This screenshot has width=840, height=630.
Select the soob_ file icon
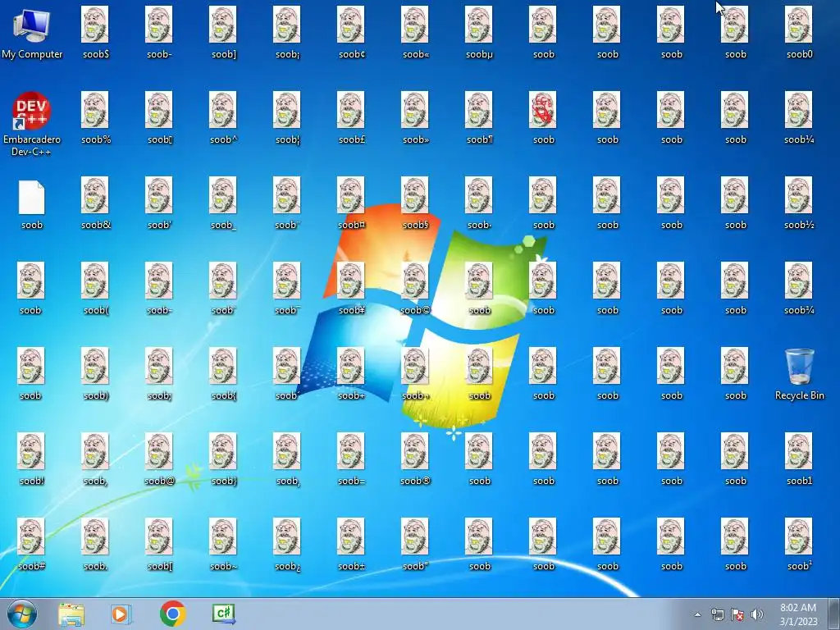(223, 195)
